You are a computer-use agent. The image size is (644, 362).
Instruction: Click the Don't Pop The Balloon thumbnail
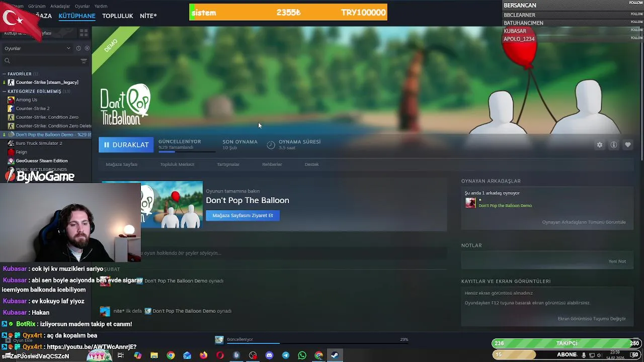pos(172,205)
